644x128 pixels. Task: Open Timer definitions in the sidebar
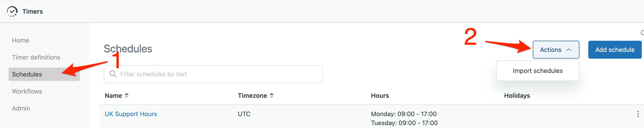click(x=36, y=58)
